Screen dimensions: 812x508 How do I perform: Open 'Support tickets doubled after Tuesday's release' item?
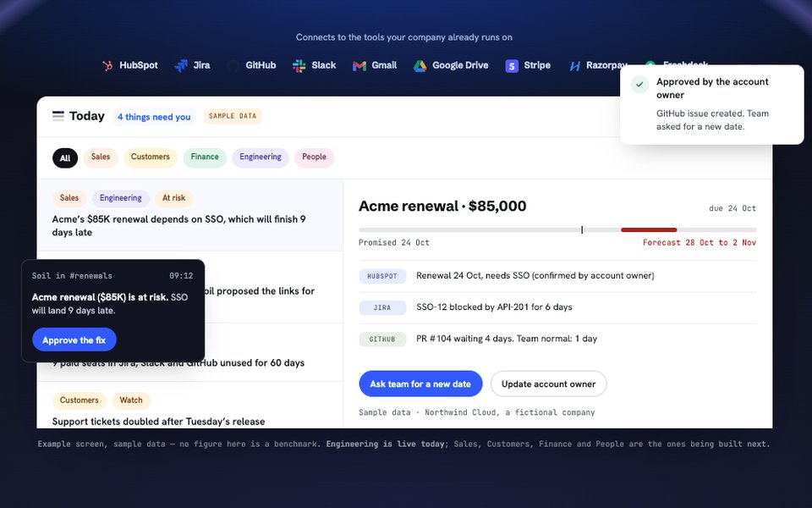pos(190,406)
